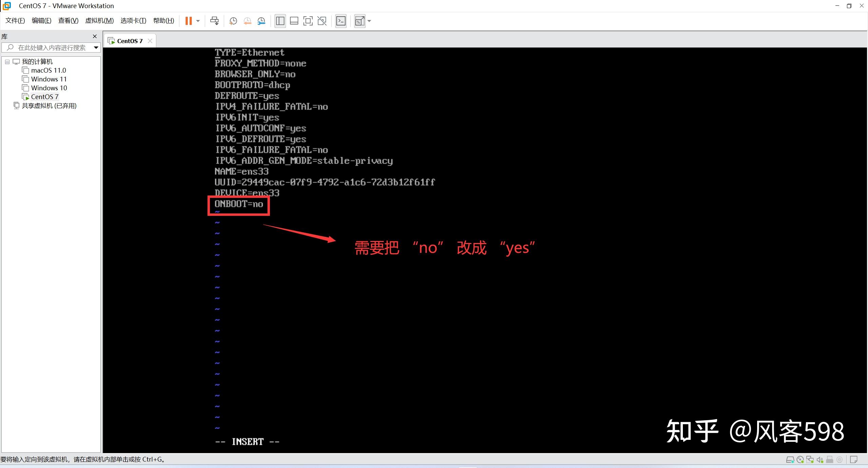Revert the VM to its snapshot
Screen dimensions: 868x468
click(x=247, y=21)
